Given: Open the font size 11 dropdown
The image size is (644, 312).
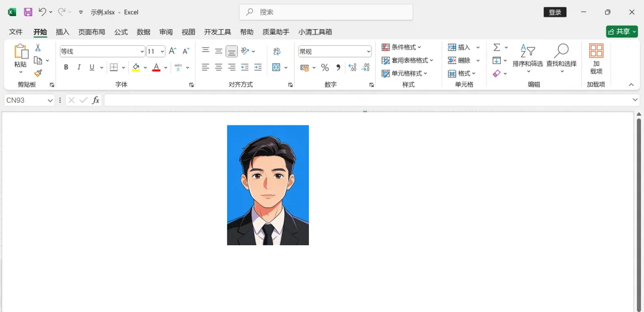Looking at the screenshot, I should [163, 51].
